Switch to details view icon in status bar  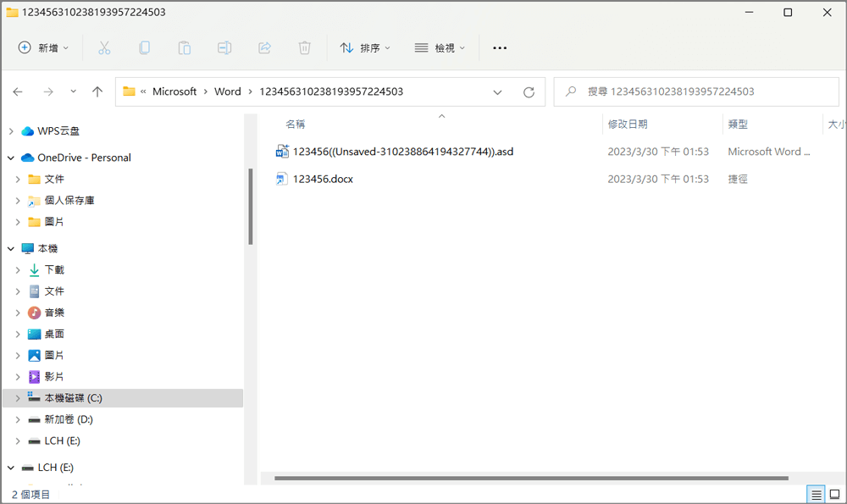pyautogui.click(x=816, y=495)
